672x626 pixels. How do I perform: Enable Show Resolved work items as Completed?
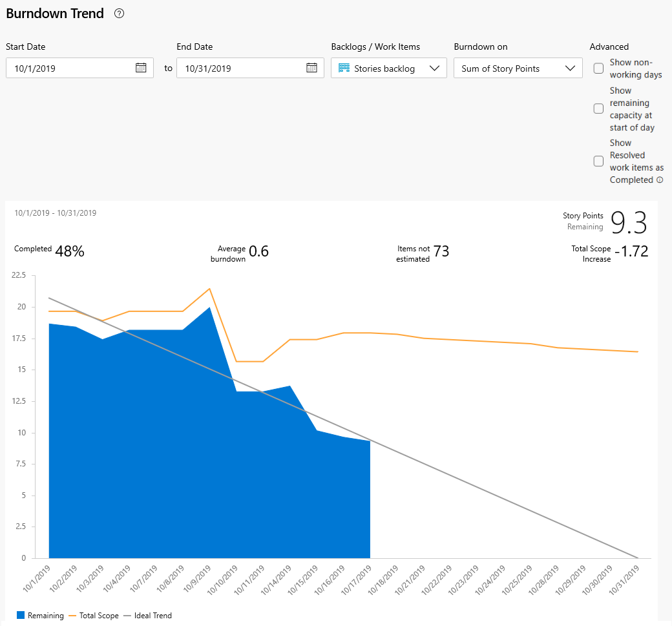coord(598,161)
